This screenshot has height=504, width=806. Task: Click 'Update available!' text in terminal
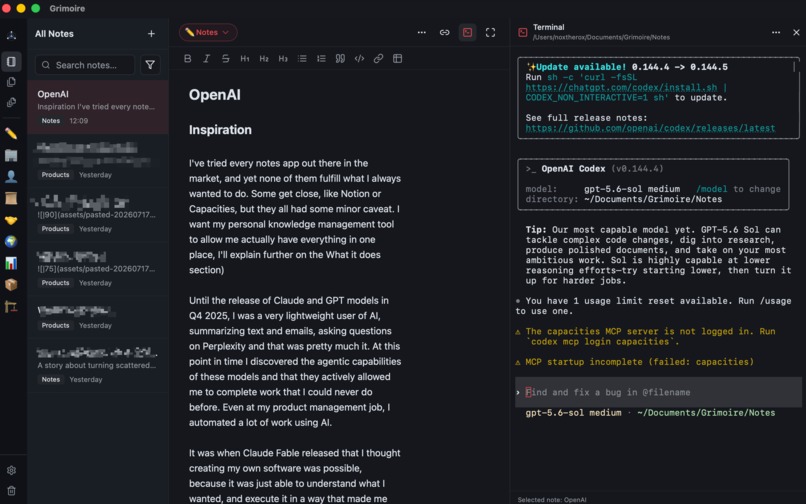point(581,67)
